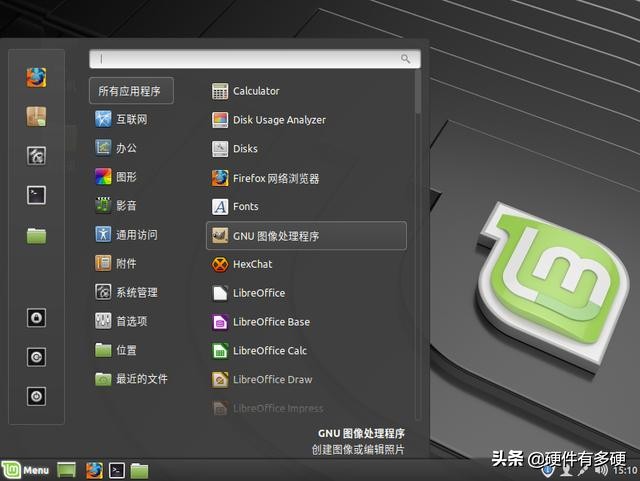Screen dimensions: 640x481
Task: Open green Files folder in favorites sidebar
Action: pyautogui.click(x=36, y=235)
